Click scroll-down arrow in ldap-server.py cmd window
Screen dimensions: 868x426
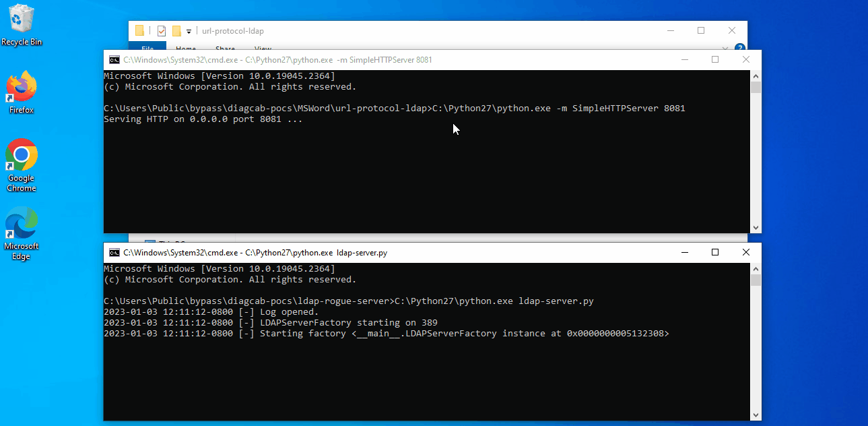pos(756,415)
